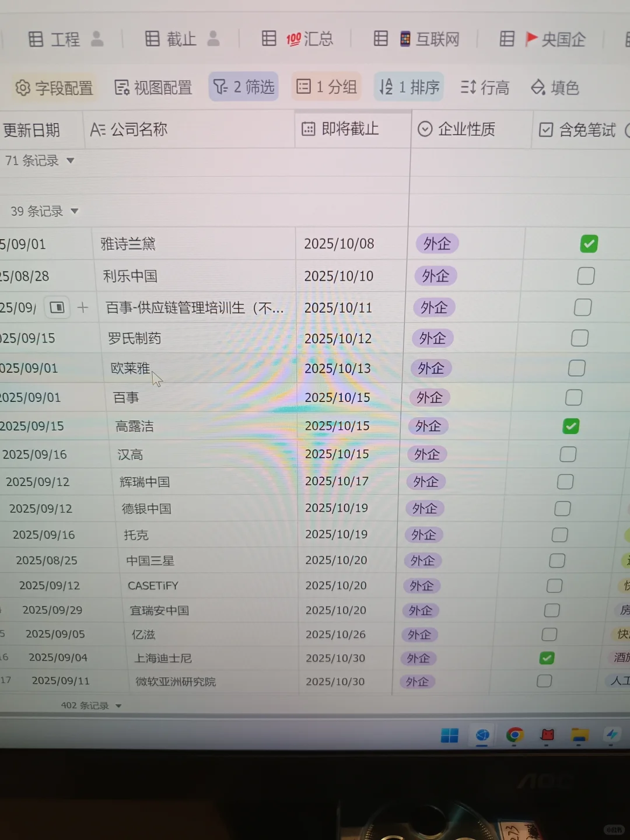This screenshot has width=630, height=840.
Task: Click the 更新日期 column header
Action: coord(41,129)
